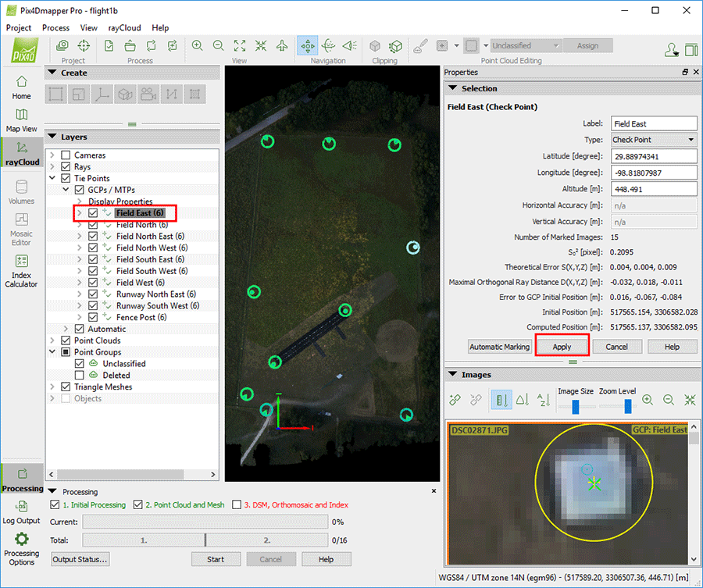
Task: Click the zoom in icon in the Images panel
Action: (648, 400)
